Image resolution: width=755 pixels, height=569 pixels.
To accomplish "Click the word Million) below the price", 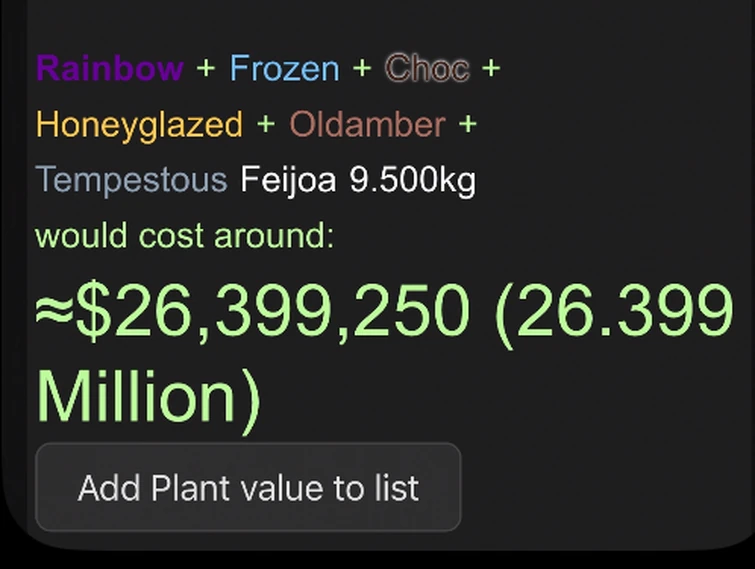I will point(148,397).
